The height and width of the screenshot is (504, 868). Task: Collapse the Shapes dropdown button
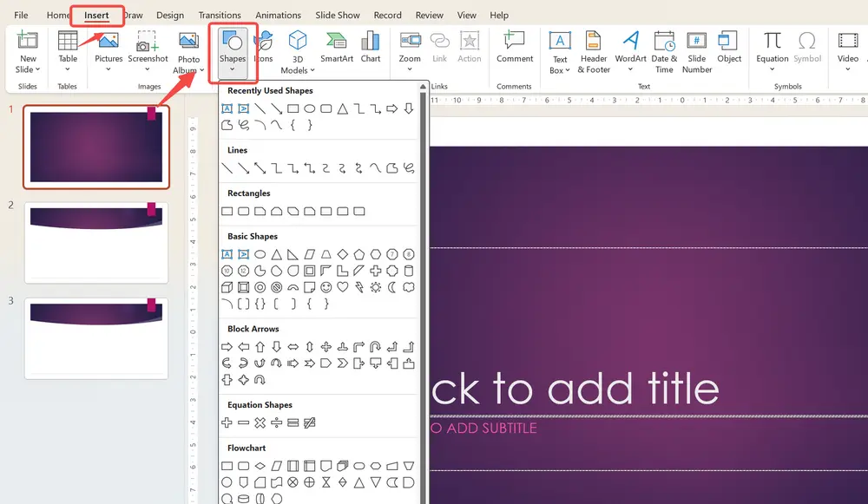coord(233,53)
